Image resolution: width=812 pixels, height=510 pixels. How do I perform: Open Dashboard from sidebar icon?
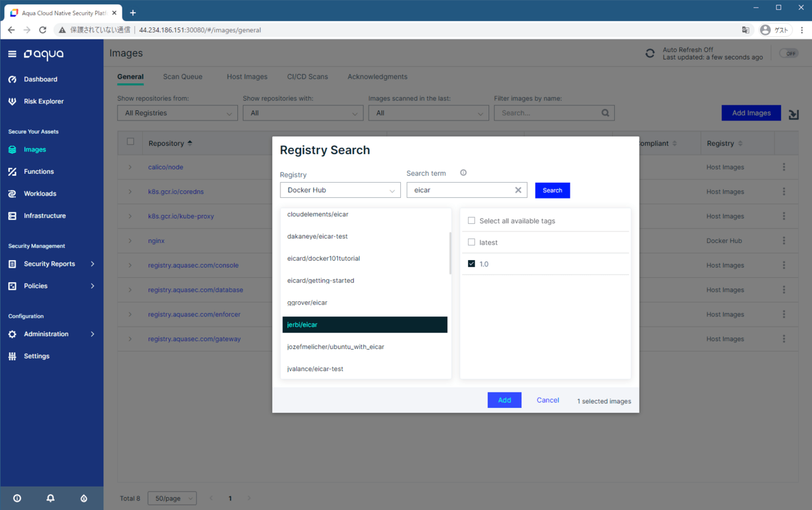tap(12, 79)
